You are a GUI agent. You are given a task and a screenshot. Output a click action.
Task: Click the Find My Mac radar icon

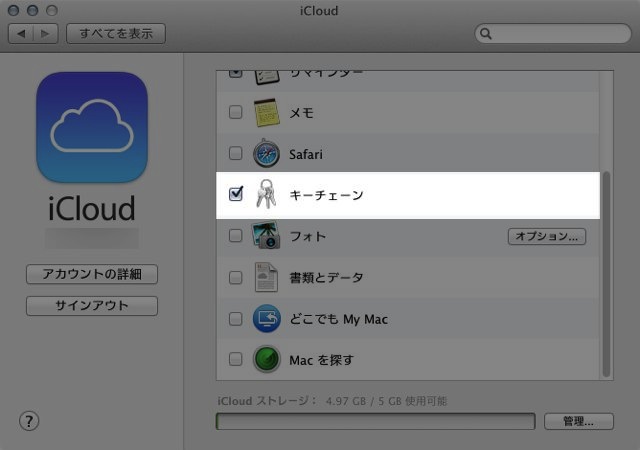click(266, 359)
